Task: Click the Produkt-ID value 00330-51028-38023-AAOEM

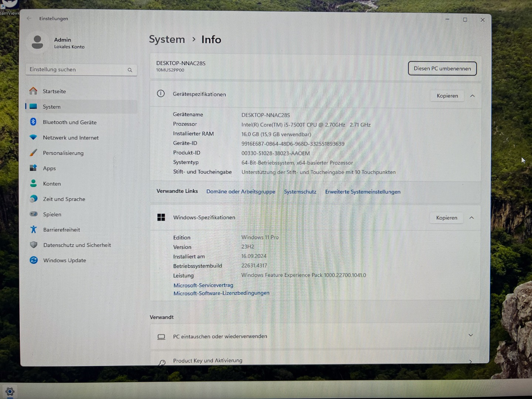Action: coord(276,153)
